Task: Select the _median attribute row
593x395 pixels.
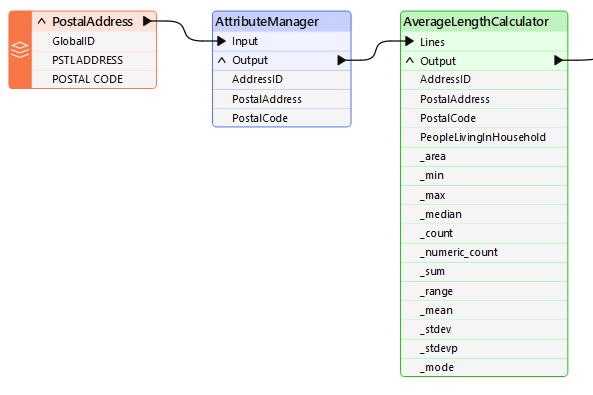Action: [x=484, y=214]
